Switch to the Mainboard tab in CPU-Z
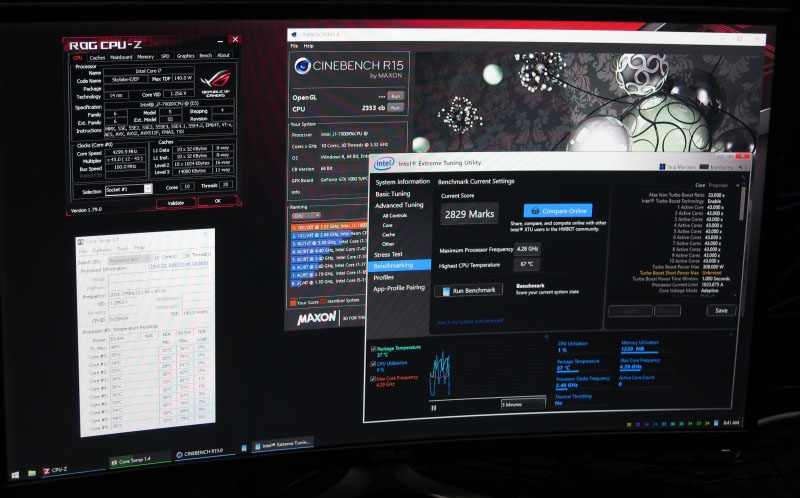The image size is (800, 498). (x=122, y=56)
